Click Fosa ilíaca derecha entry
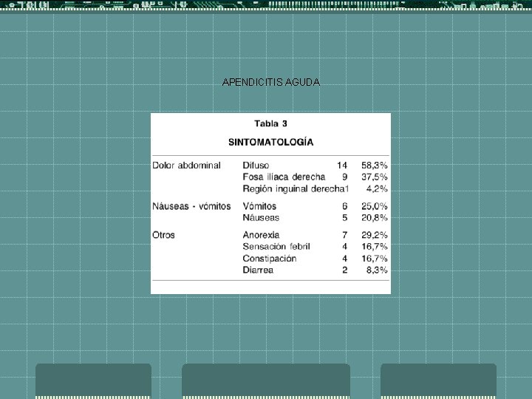The height and width of the screenshot is (399, 532). click(x=284, y=177)
